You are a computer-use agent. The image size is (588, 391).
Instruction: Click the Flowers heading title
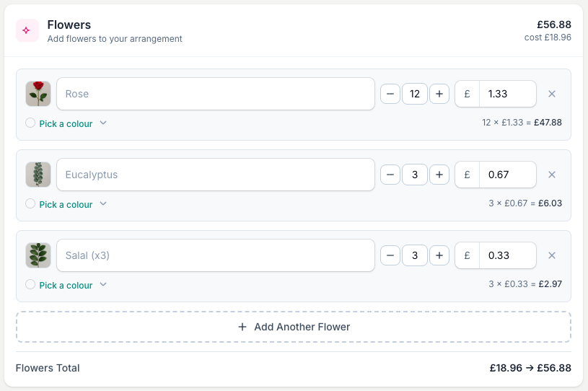pos(69,25)
